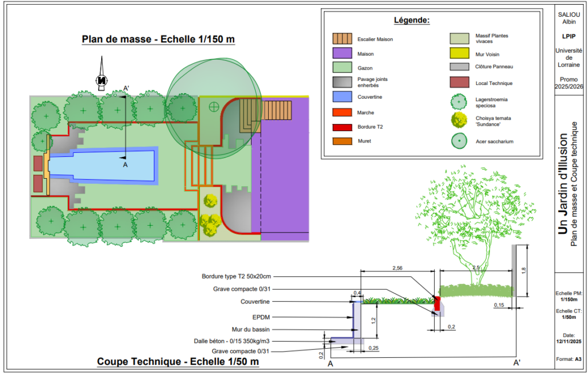588x374 pixels.
Task: Click the red T2 border in section
Action: click(x=437, y=303)
